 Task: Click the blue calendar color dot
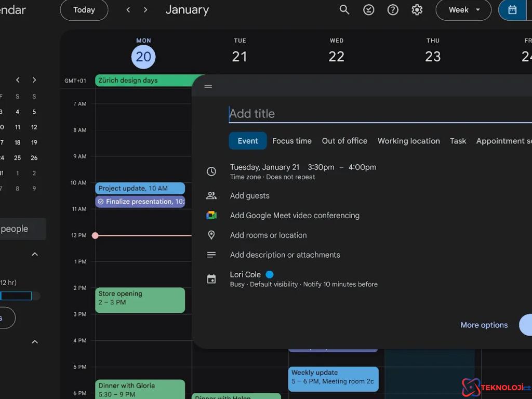click(x=270, y=274)
